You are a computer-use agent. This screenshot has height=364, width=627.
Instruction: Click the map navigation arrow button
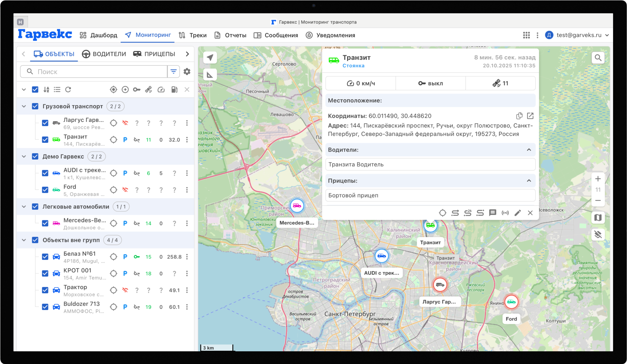pos(210,58)
